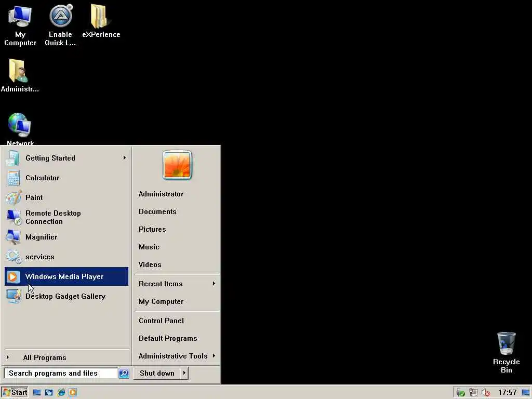Viewport: 532px width, 399px height.
Task: Open Videos from Start menu
Action: pyautogui.click(x=177, y=264)
